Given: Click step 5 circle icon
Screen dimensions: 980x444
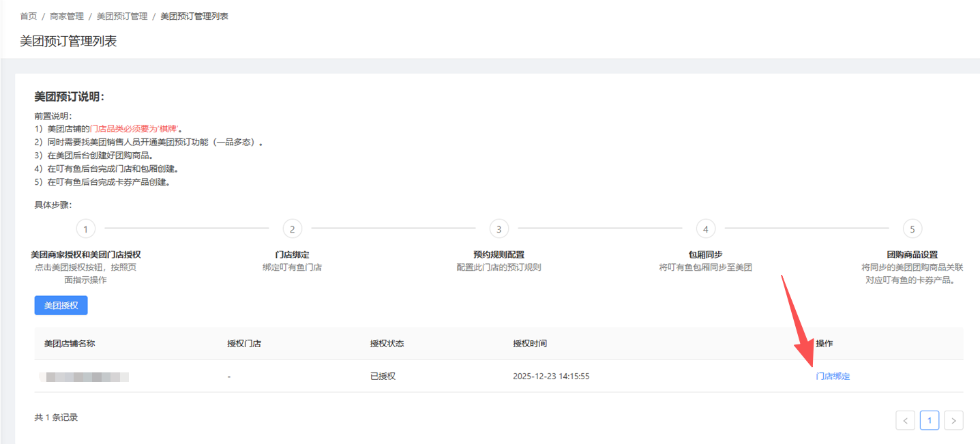Looking at the screenshot, I should pyautogui.click(x=912, y=228).
